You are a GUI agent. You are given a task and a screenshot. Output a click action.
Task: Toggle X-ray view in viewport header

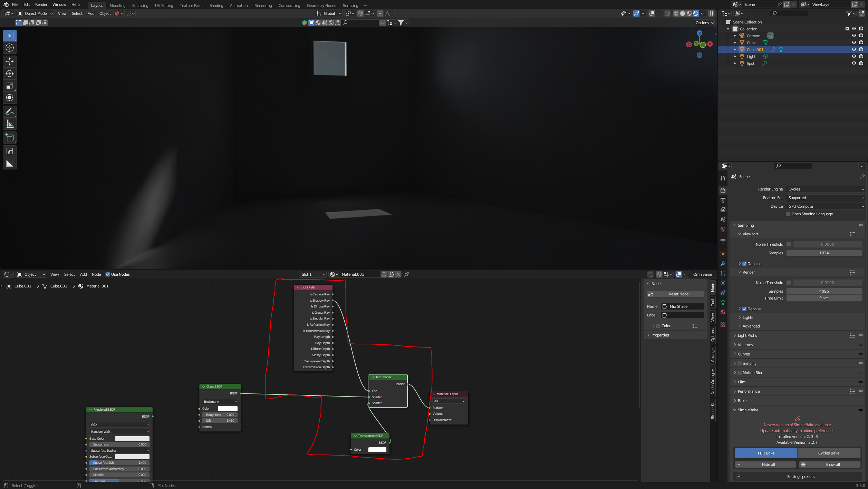point(667,13)
